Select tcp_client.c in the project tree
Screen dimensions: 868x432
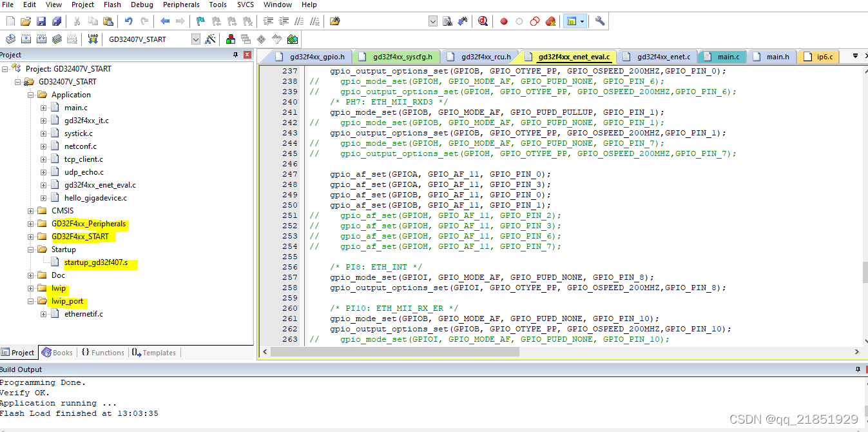(x=84, y=159)
